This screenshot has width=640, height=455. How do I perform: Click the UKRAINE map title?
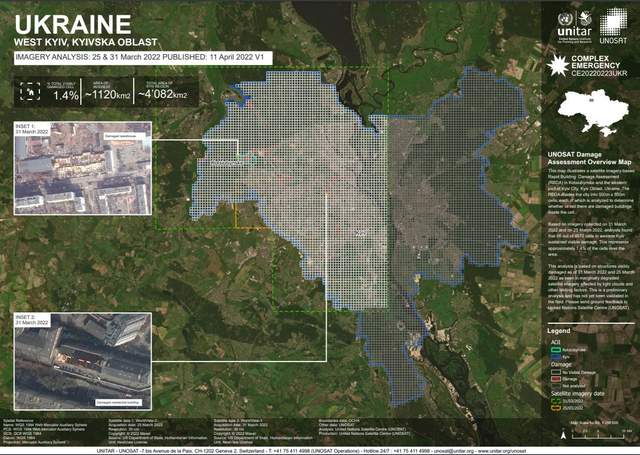tap(66, 24)
